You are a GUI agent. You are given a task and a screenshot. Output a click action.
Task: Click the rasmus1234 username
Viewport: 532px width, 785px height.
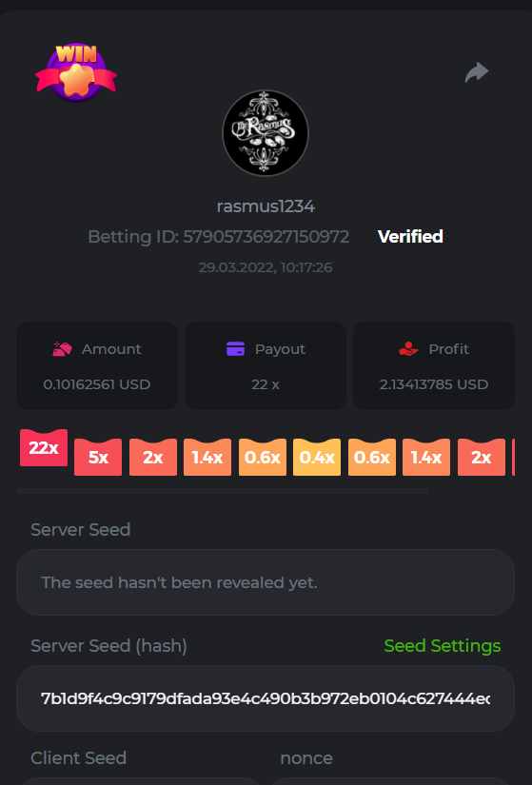pos(266,206)
